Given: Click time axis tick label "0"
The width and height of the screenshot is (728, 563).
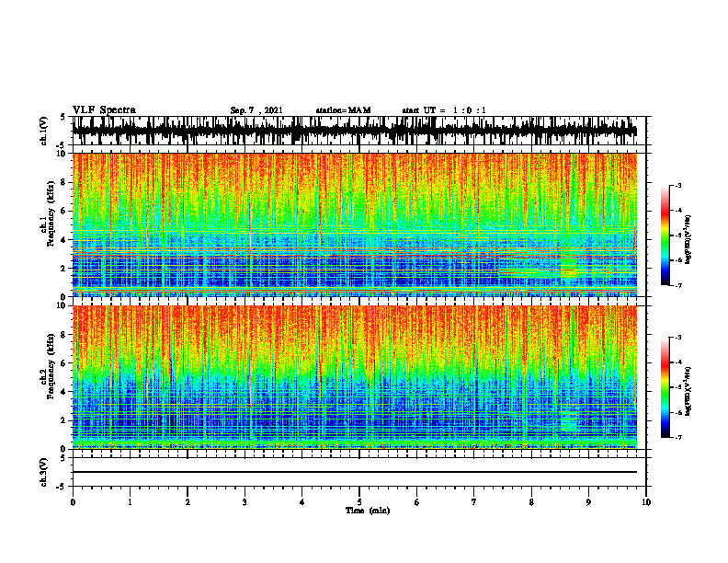Looking at the screenshot, I should (x=73, y=502).
